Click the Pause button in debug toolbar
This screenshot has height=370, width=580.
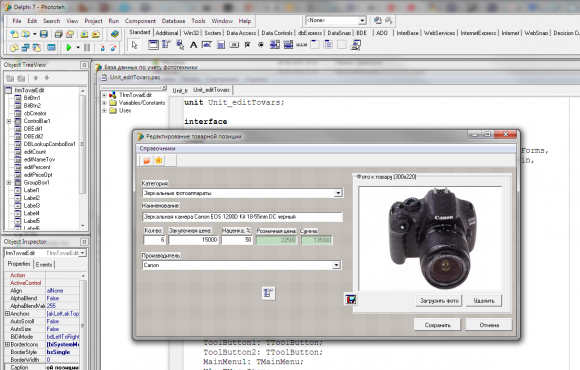point(87,47)
